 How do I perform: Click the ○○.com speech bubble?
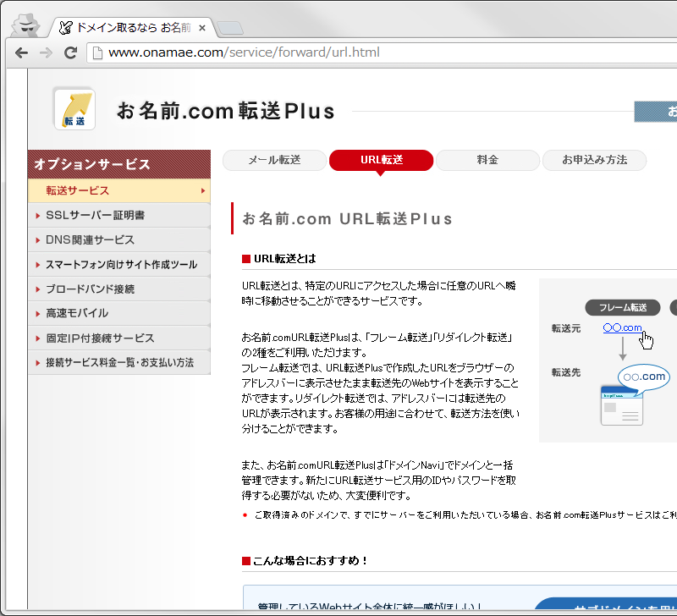pyautogui.click(x=644, y=377)
